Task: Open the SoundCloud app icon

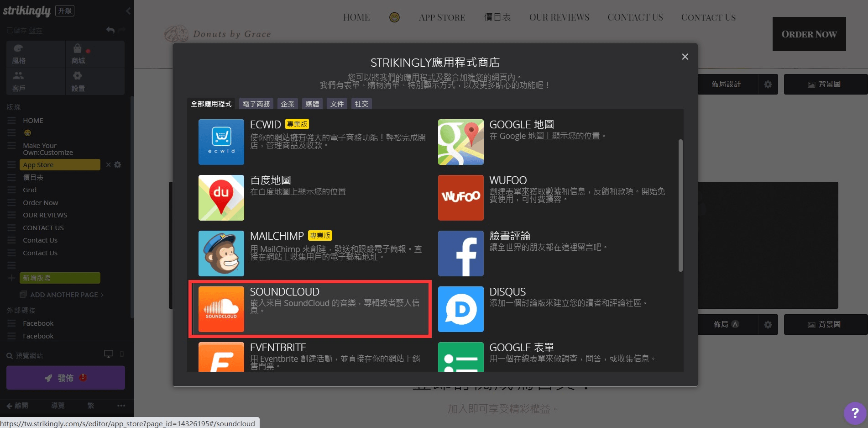Action: (221, 309)
